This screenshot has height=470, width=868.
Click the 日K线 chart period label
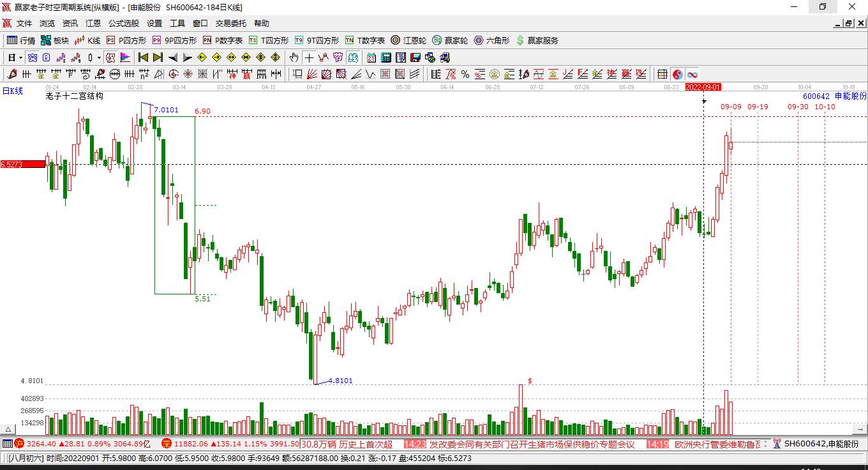(12, 91)
